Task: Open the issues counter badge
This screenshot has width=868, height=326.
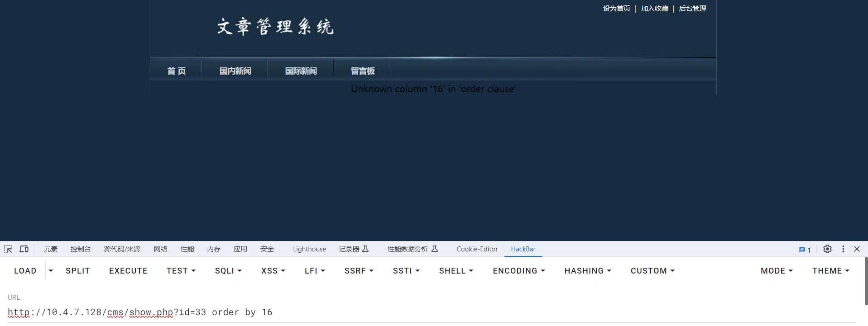Action: 805,250
